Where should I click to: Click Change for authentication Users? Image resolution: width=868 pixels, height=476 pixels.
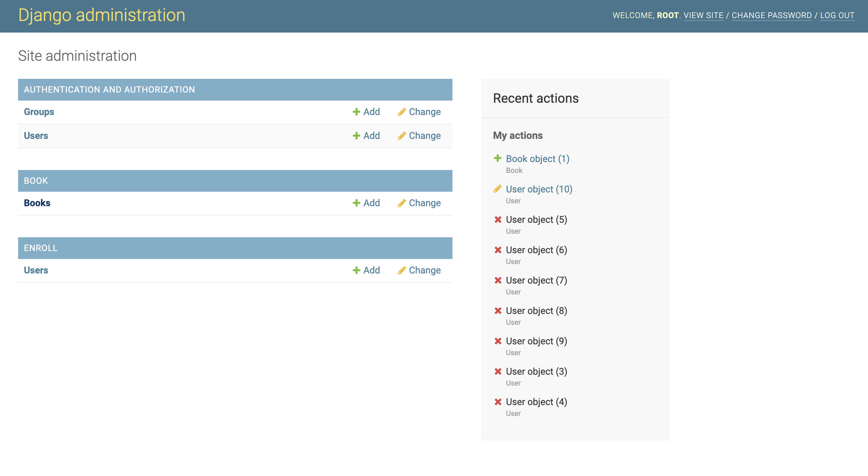pyautogui.click(x=425, y=136)
